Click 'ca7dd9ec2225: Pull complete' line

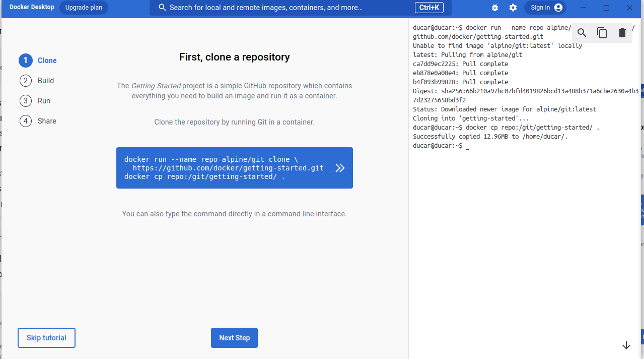click(461, 64)
